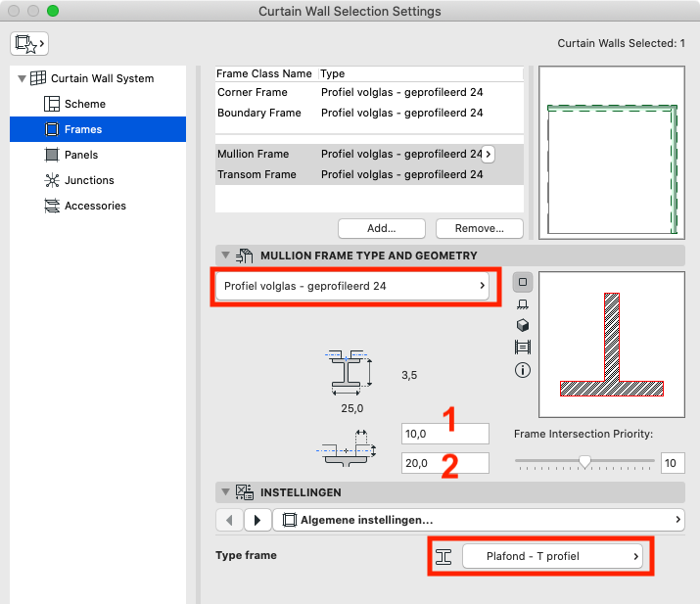Select the Frames page

point(98,129)
